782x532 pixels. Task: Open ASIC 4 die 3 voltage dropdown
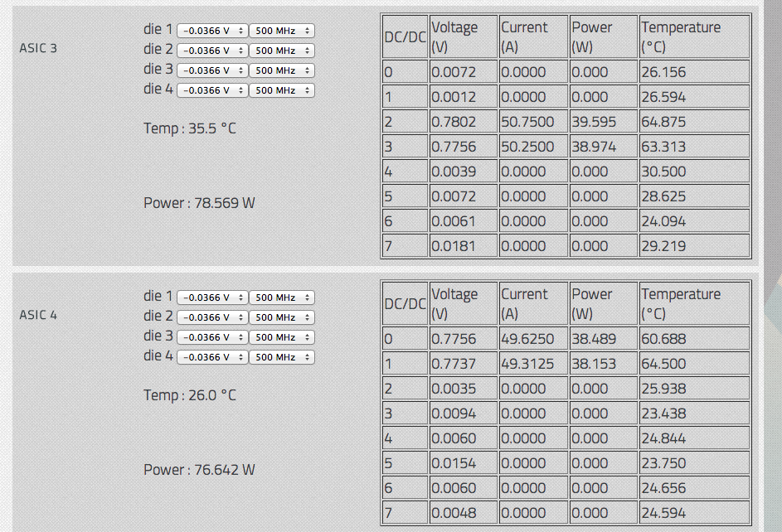(x=212, y=338)
